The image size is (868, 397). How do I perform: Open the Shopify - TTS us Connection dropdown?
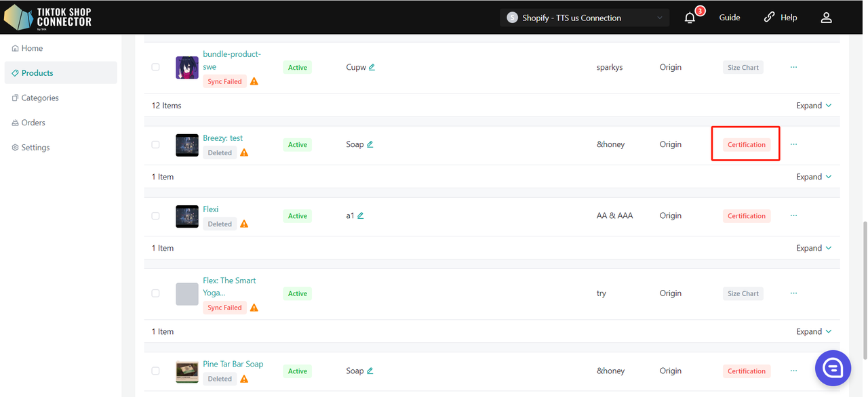click(x=585, y=18)
